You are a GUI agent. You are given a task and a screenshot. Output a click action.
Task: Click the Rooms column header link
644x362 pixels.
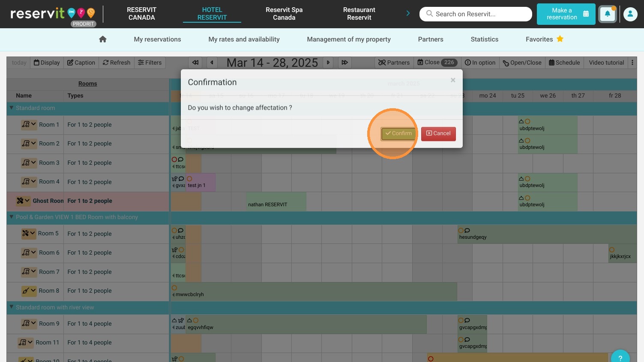(x=87, y=83)
